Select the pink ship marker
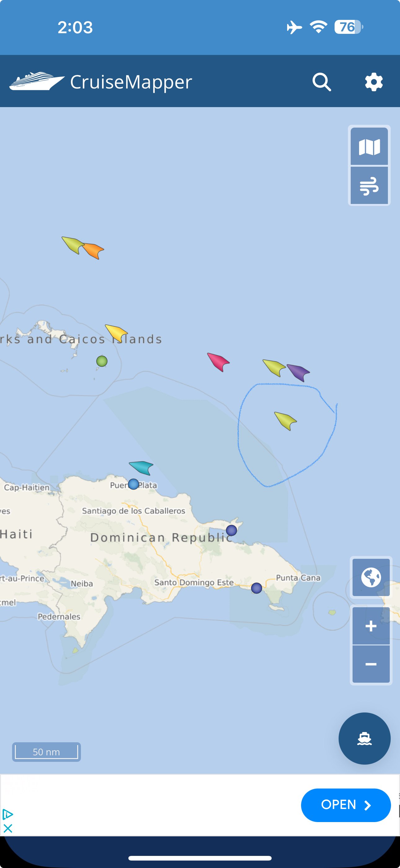 [218, 362]
